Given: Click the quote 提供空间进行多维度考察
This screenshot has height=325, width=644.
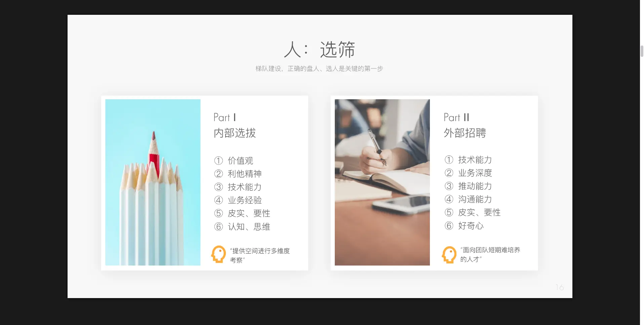Looking at the screenshot, I should click(x=260, y=255).
